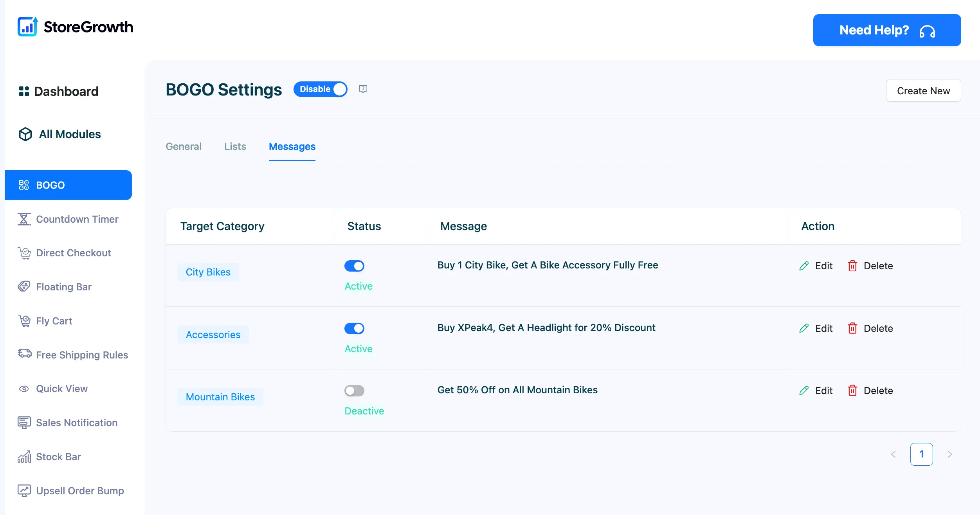Image resolution: width=980 pixels, height=515 pixels.
Task: Click the pencil Edit icon for City Bikes
Action: point(804,266)
